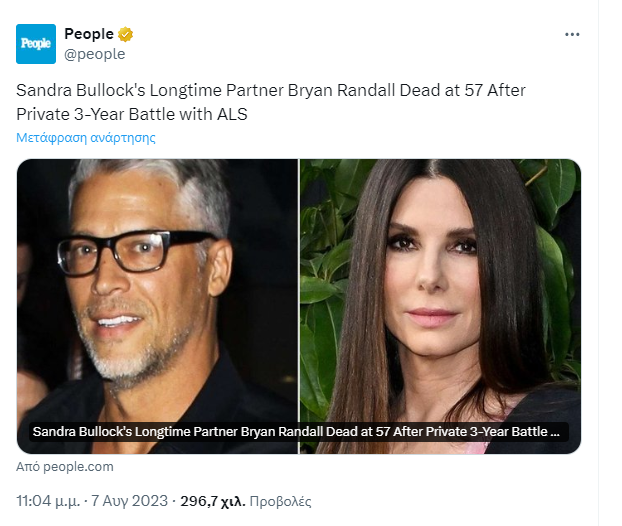Viewport: 622px width, 526px height.
Task: Click the man's eyeglasses in left photo
Action: (145, 250)
